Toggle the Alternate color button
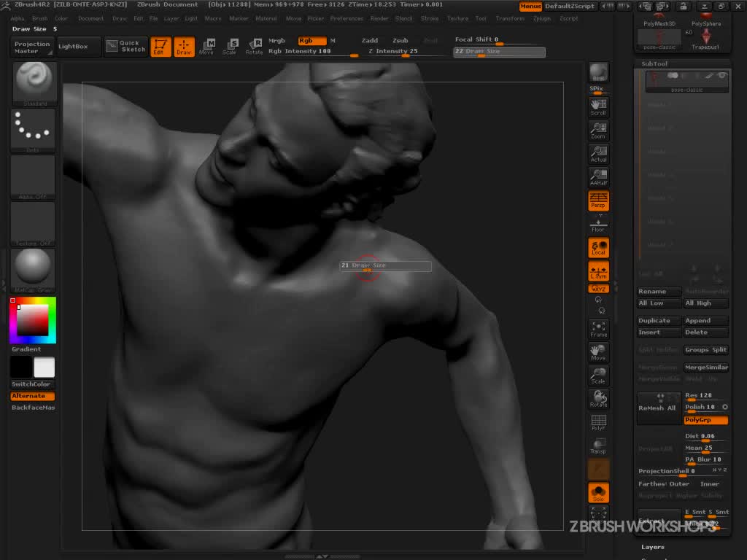The height and width of the screenshot is (560, 747). tap(32, 396)
